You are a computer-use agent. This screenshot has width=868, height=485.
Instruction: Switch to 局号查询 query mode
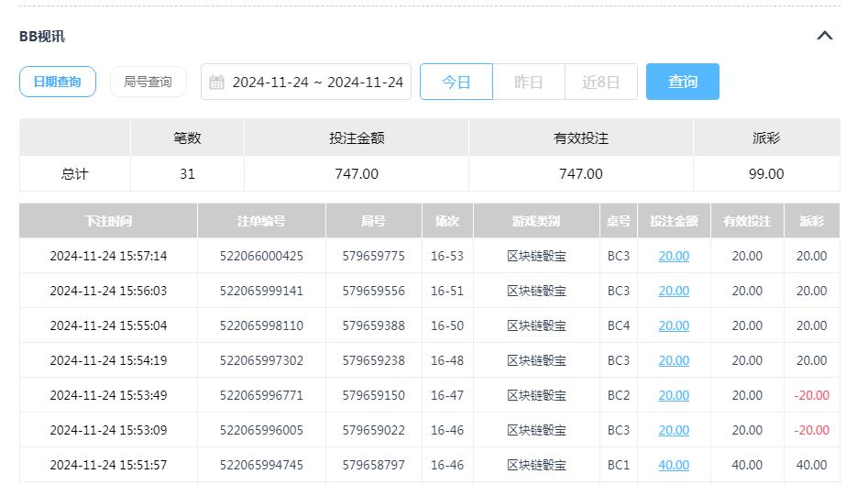click(148, 82)
